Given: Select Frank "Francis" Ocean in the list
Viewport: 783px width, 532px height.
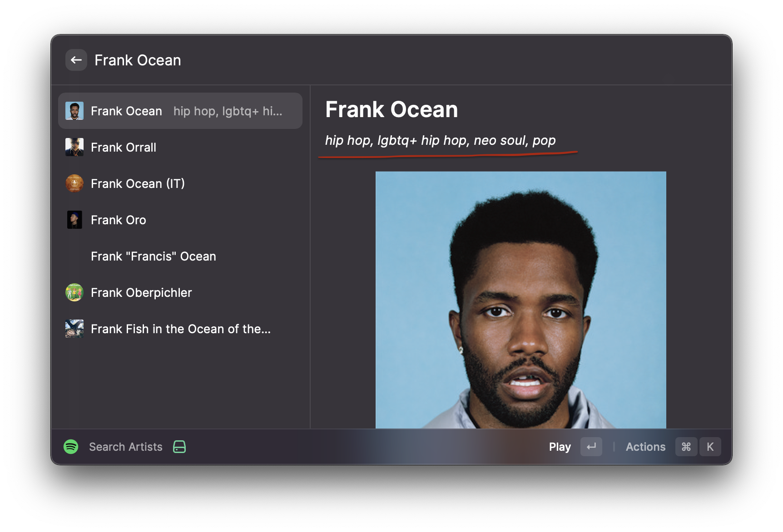Looking at the screenshot, I should tap(180, 256).
